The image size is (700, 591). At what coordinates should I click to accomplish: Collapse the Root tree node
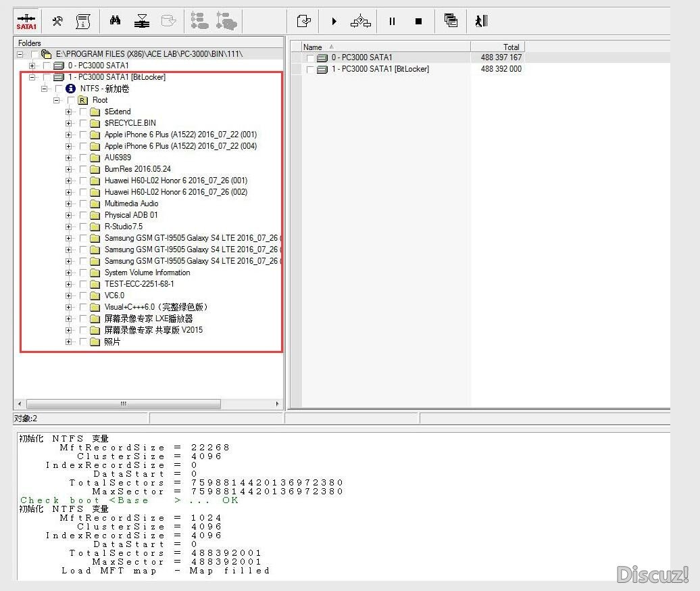click(x=57, y=100)
